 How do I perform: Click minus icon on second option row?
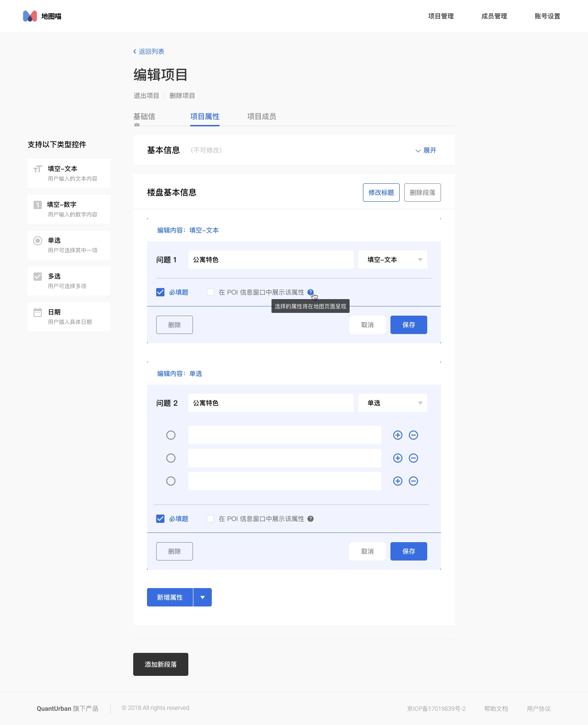[413, 458]
